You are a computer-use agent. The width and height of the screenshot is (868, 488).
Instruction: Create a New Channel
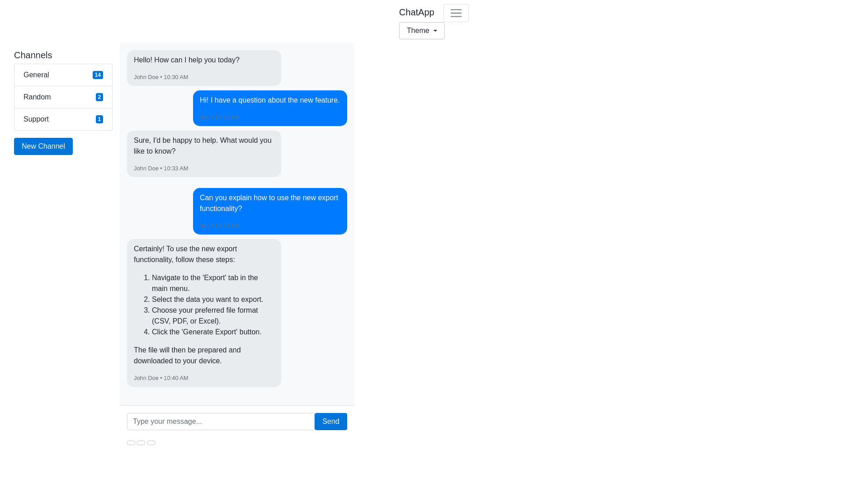[x=43, y=146]
